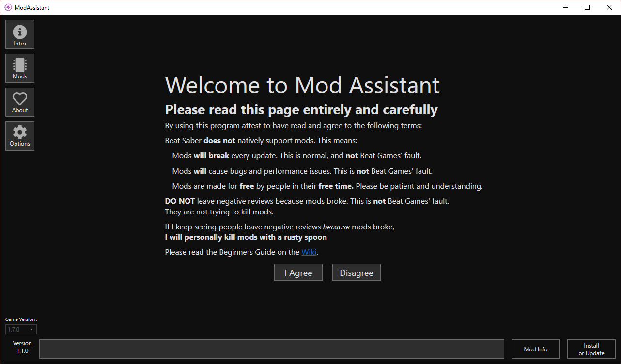Switch to the Mods page
Image resolution: width=621 pixels, height=364 pixels.
pos(20,68)
